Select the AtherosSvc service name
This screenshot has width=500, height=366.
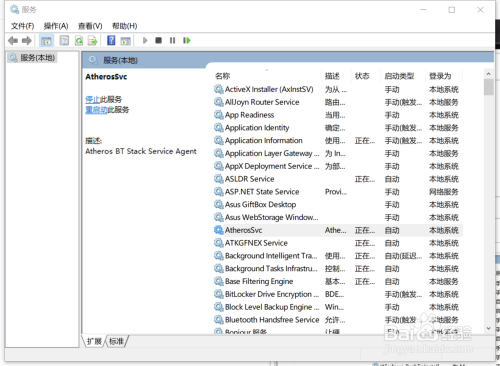(243, 230)
